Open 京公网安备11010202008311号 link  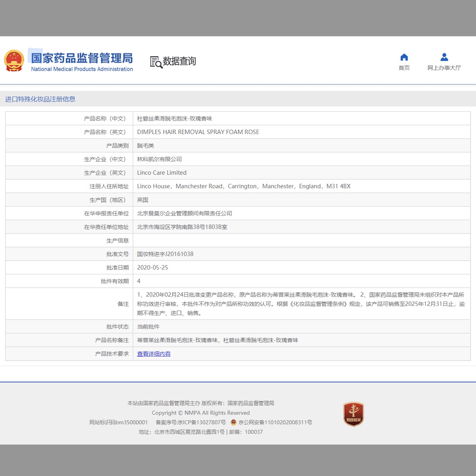pyautogui.click(x=275, y=422)
